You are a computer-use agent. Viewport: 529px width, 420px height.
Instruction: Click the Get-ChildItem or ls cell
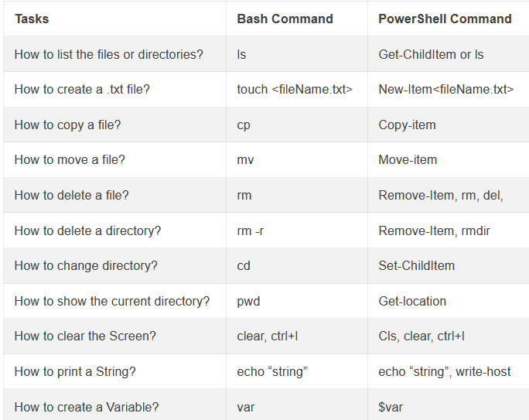tap(431, 54)
